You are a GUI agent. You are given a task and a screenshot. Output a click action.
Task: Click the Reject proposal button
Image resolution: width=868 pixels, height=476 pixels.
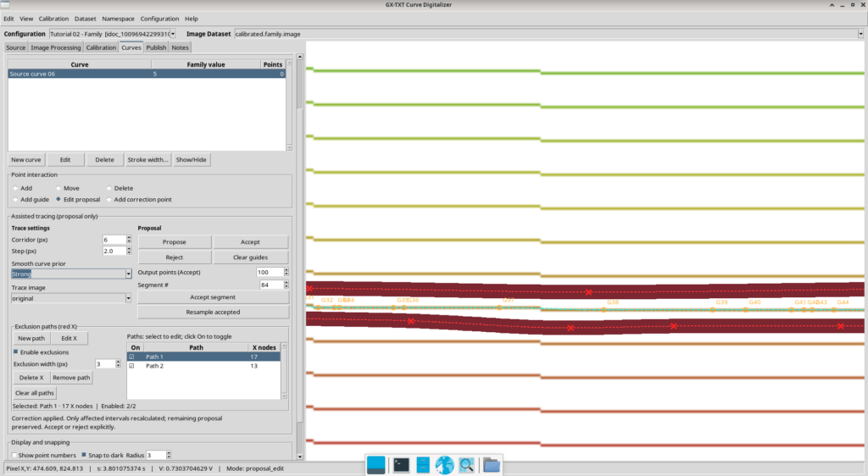(x=175, y=257)
